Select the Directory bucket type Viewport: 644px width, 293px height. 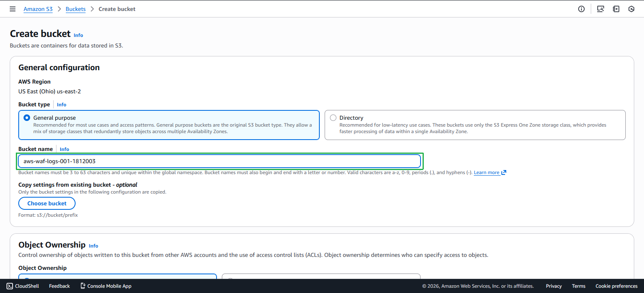(x=475, y=125)
